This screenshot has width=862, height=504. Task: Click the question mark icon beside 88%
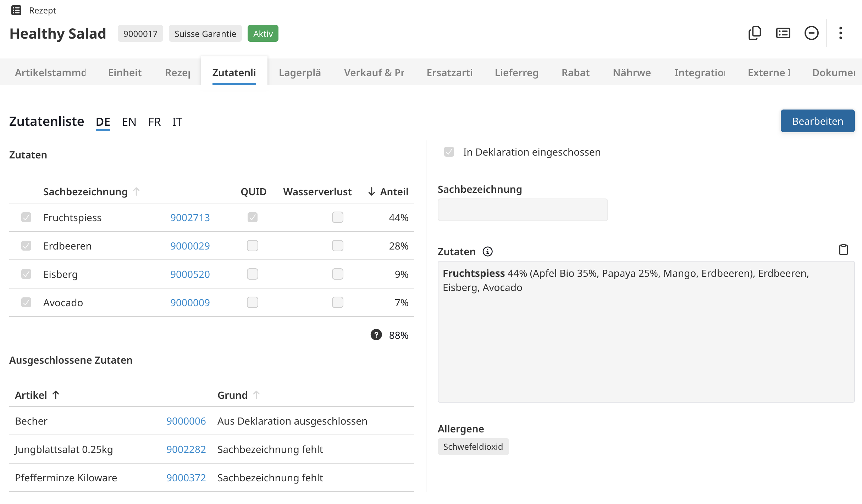(x=376, y=335)
